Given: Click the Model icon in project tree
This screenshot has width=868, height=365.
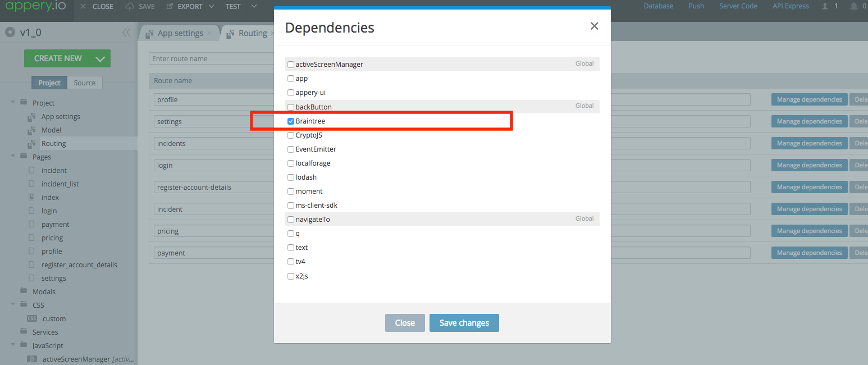Looking at the screenshot, I should pos(32,130).
